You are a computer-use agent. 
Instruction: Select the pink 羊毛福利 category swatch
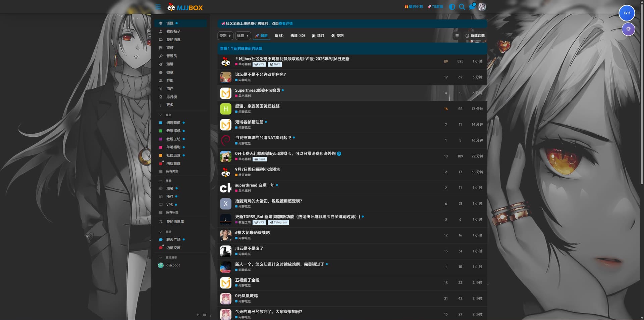pyautogui.click(x=161, y=147)
